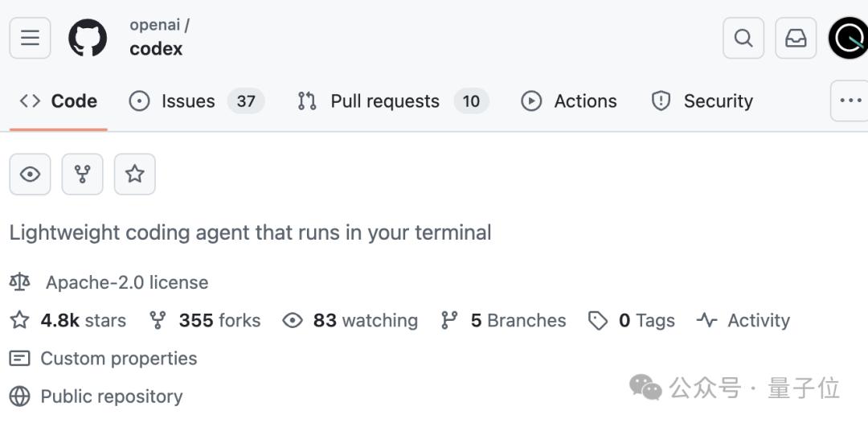
Task: Toggle watch with the eye button
Action: pos(31,174)
